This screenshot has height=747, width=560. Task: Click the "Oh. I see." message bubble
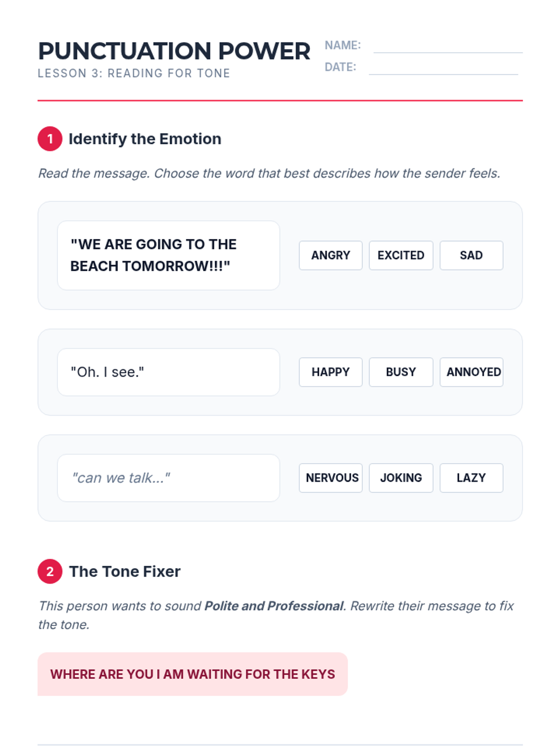point(168,372)
